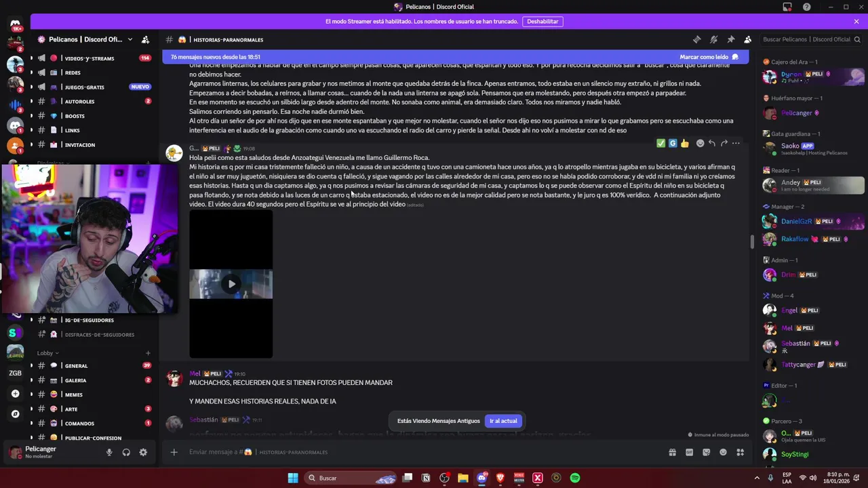Image resolution: width=868 pixels, height=488 pixels.
Task: Open member Rakaflow profile
Action: pos(813,239)
